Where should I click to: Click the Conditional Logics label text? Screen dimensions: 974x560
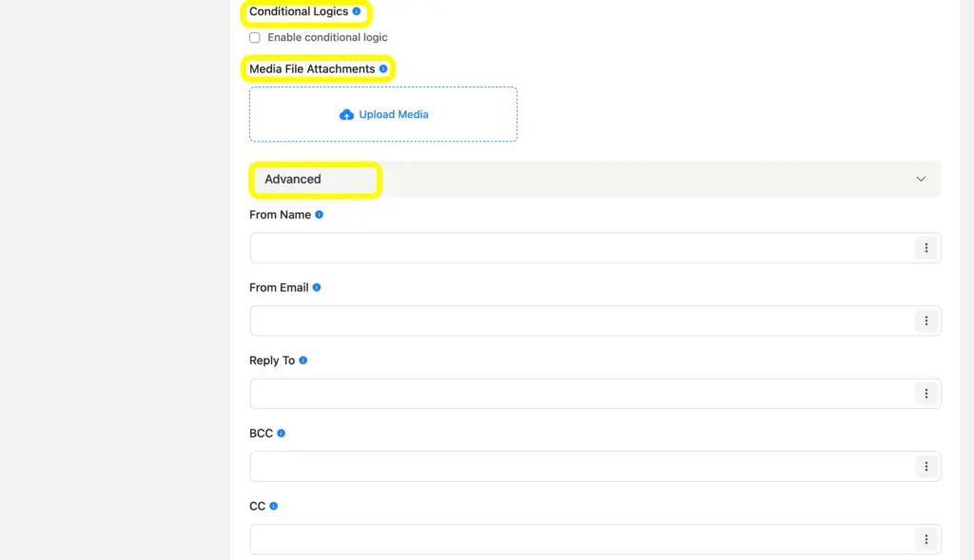click(x=299, y=11)
